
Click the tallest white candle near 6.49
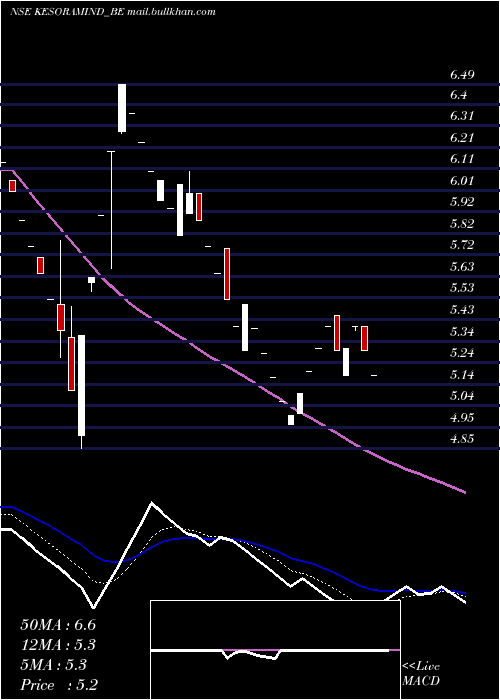tap(122, 108)
